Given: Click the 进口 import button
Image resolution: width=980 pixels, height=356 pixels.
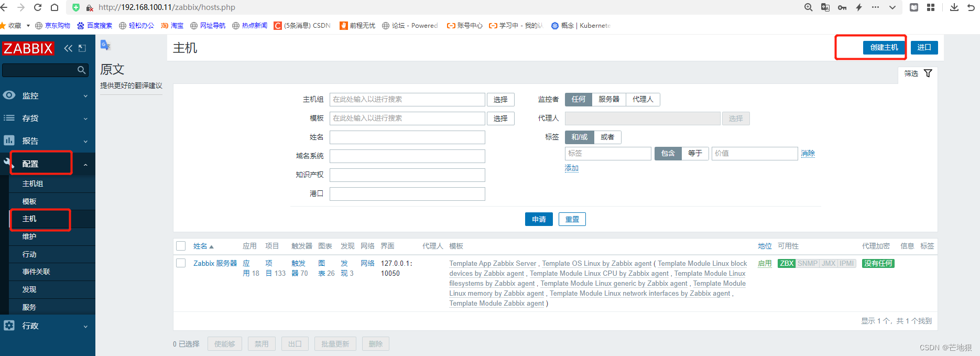Looking at the screenshot, I should [924, 47].
